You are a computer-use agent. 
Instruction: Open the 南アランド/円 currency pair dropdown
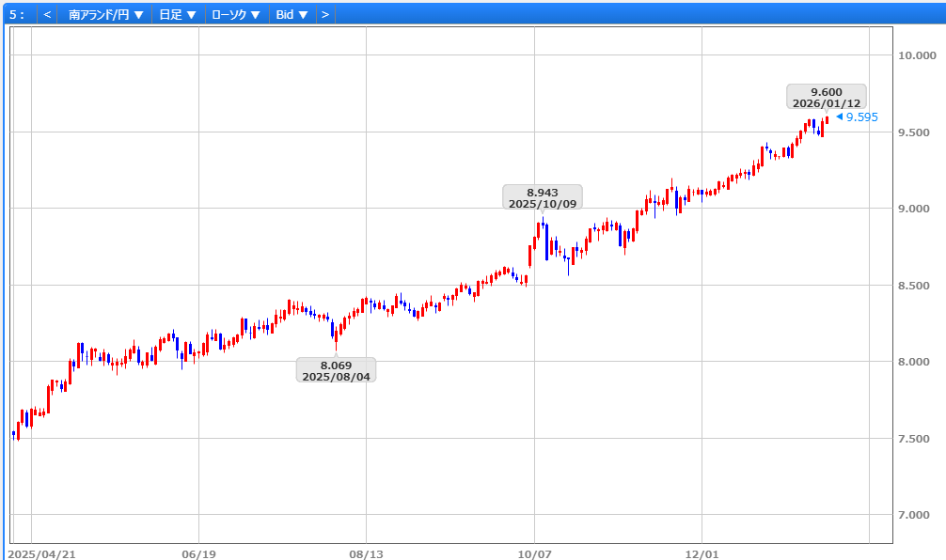click(x=106, y=15)
